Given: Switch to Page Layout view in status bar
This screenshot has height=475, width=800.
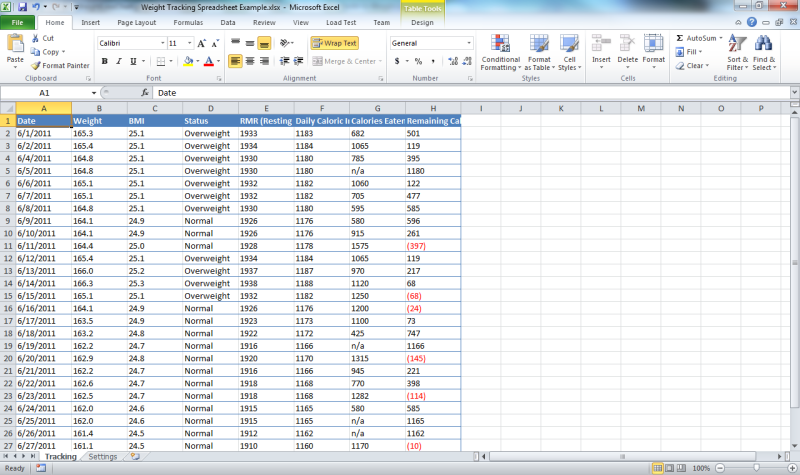Looking at the screenshot, I should tap(669, 468).
